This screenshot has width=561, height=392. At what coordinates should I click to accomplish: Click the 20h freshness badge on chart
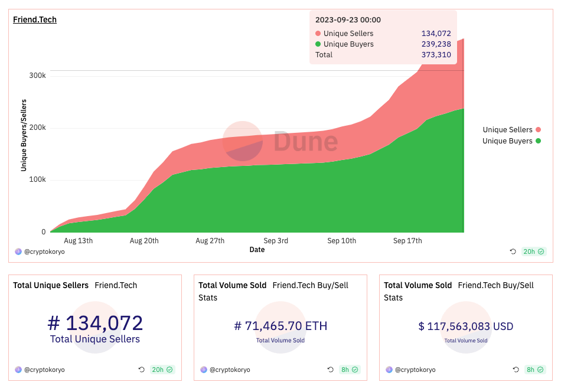pyautogui.click(x=533, y=251)
